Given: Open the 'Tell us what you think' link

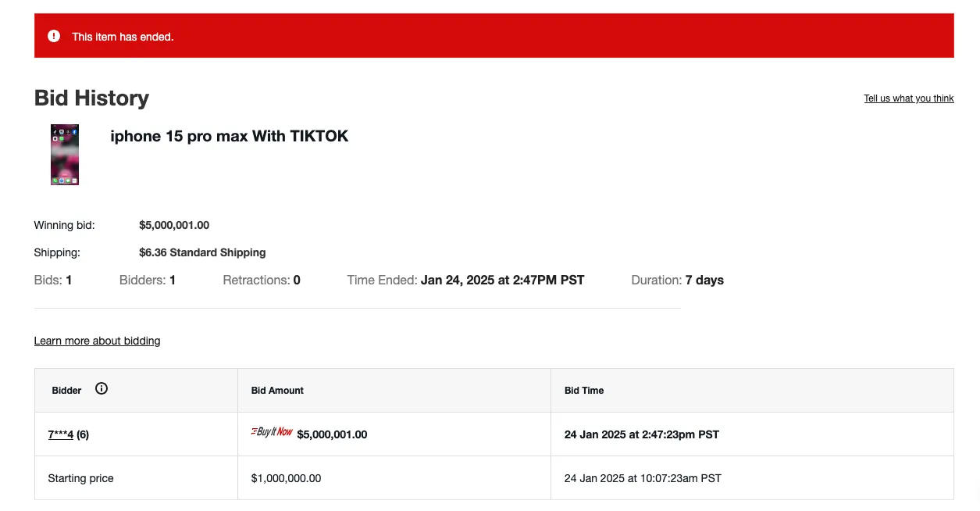Looking at the screenshot, I should tap(909, 98).
